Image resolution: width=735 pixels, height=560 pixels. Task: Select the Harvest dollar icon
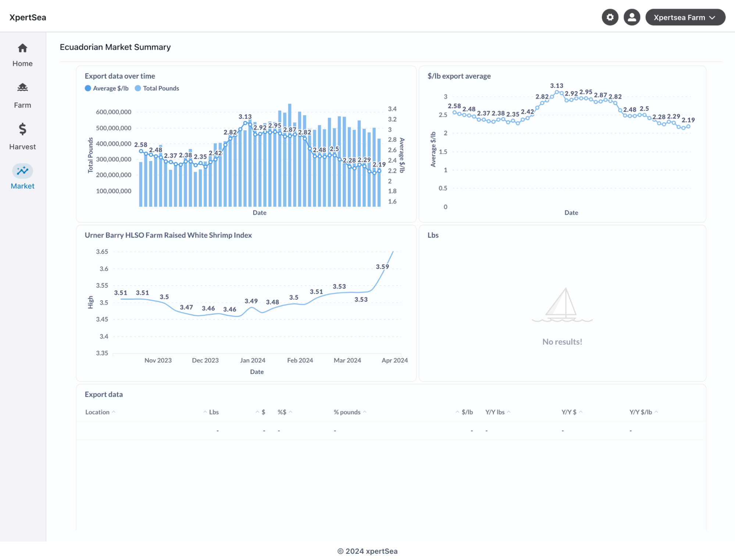pyautogui.click(x=22, y=129)
